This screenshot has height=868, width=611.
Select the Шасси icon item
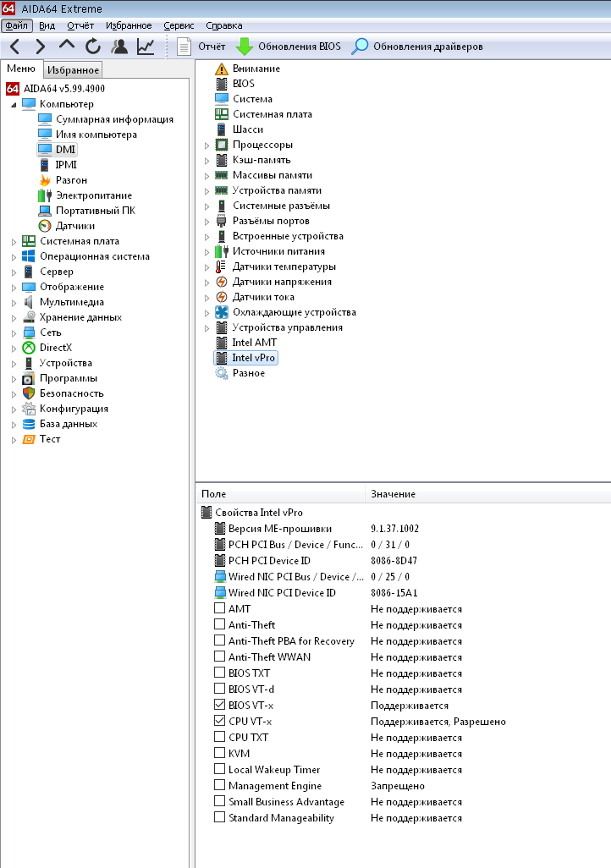coord(239,129)
